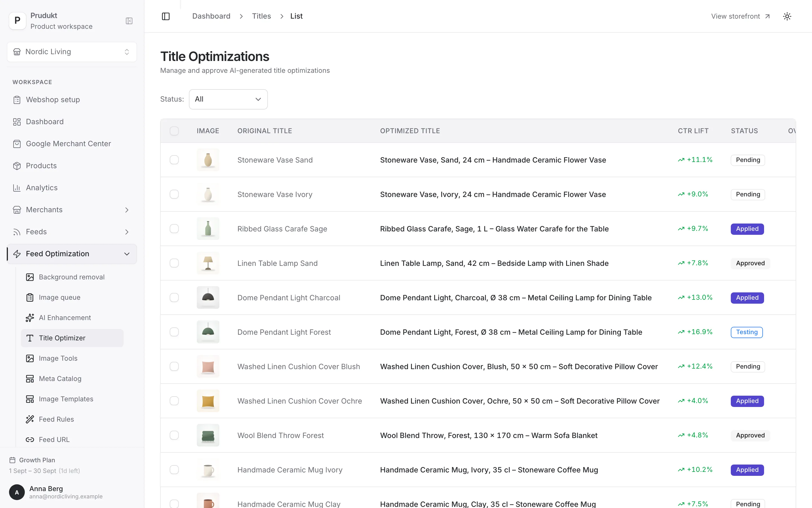Go to Titles breadcrumb
812x508 pixels.
click(261, 16)
